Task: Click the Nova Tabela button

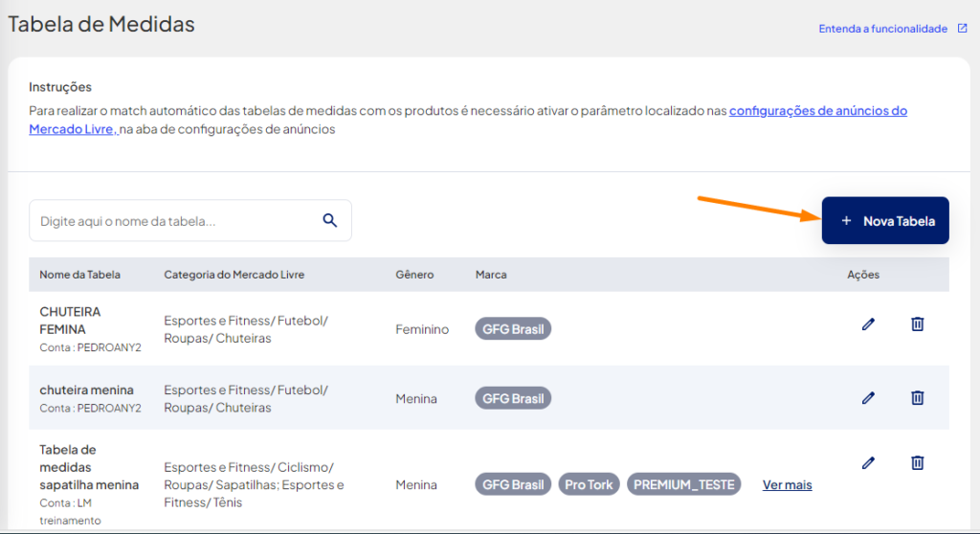Action: pyautogui.click(x=885, y=221)
